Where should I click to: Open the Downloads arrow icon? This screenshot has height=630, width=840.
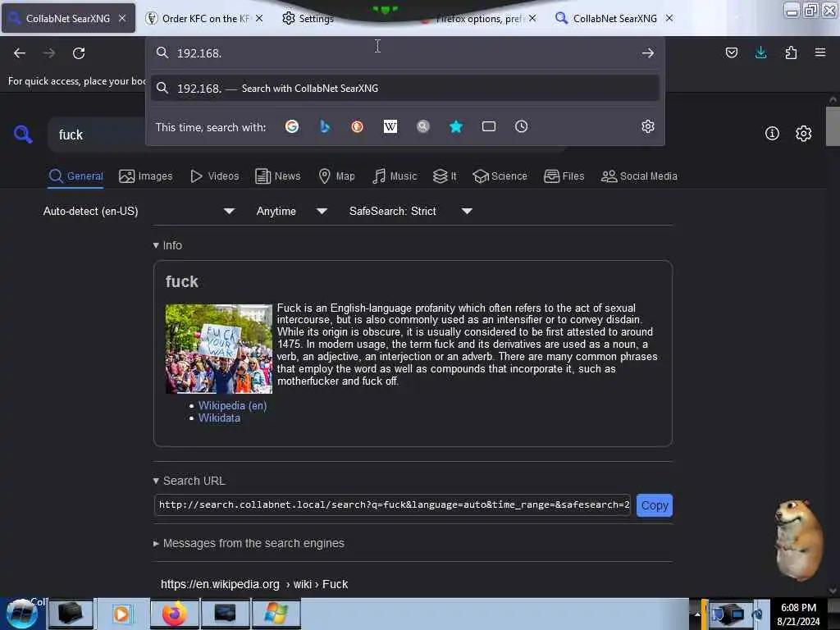(760, 52)
